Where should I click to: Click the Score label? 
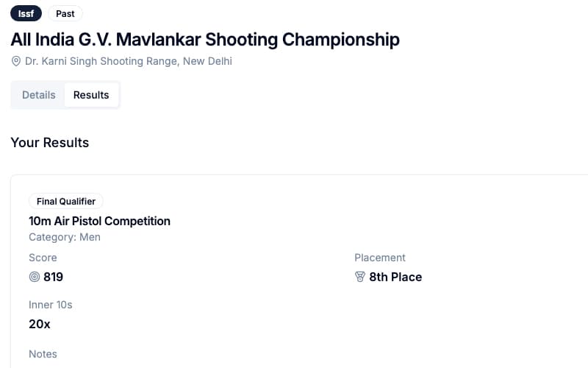[43, 258]
